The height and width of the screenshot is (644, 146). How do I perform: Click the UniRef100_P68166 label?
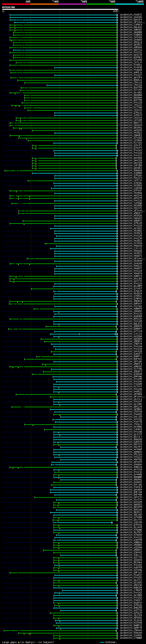131,251
